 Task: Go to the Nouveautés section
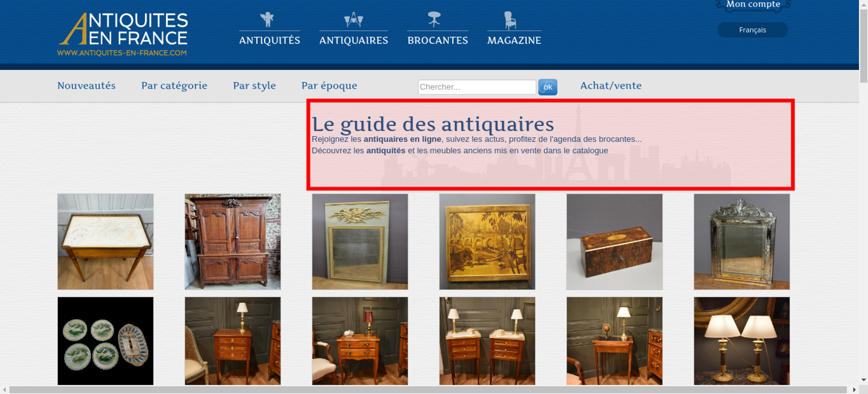pyautogui.click(x=86, y=85)
